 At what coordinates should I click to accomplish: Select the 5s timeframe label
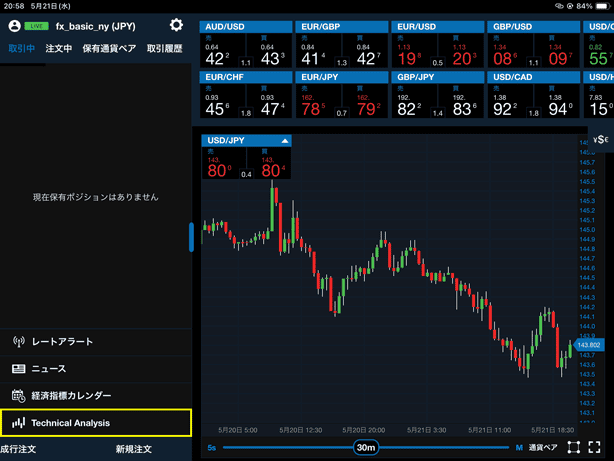pyautogui.click(x=211, y=448)
